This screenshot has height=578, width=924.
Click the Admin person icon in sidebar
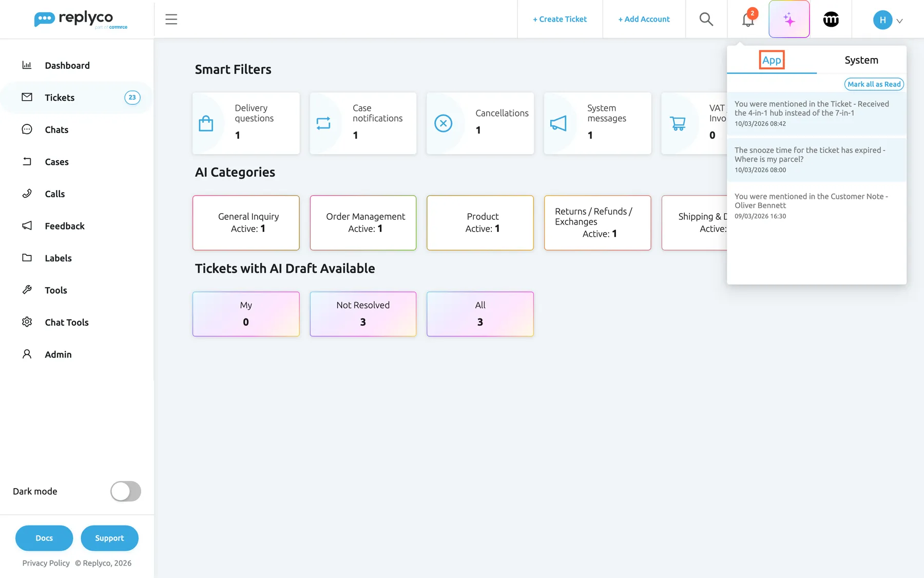pyautogui.click(x=27, y=354)
